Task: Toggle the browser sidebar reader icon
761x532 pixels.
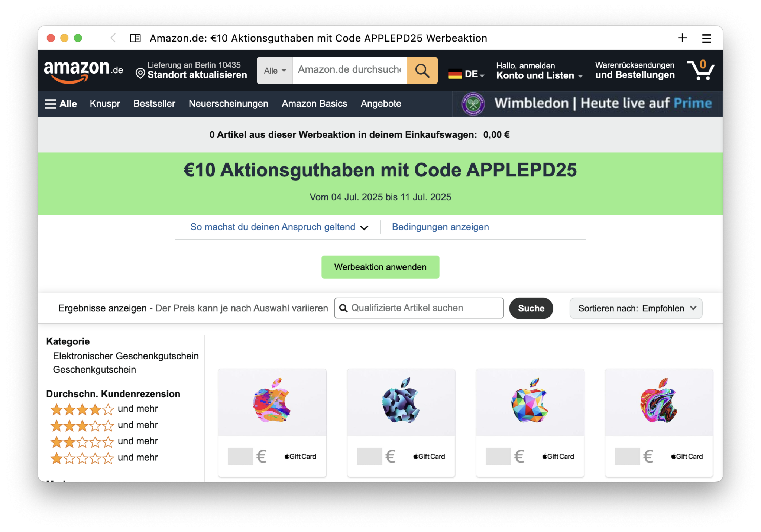Action: tap(135, 38)
